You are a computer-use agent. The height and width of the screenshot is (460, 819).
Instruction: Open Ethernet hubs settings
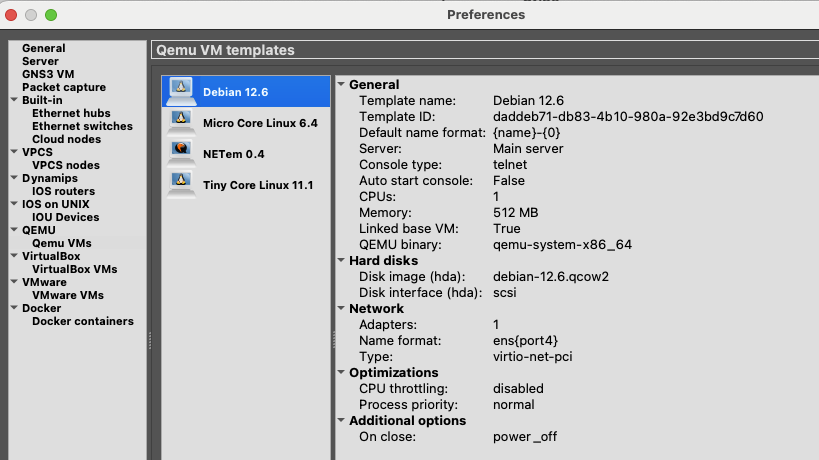(71, 113)
